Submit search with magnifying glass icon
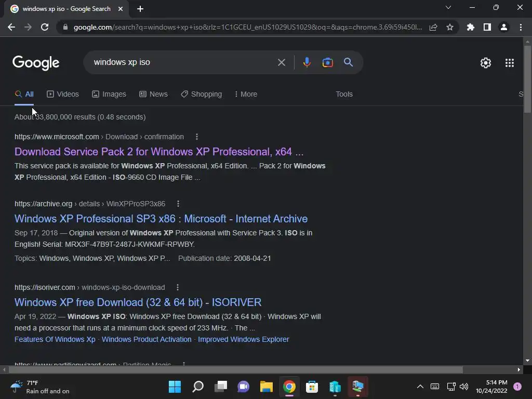Screen dimensions: 532x399 pyautogui.click(x=348, y=62)
